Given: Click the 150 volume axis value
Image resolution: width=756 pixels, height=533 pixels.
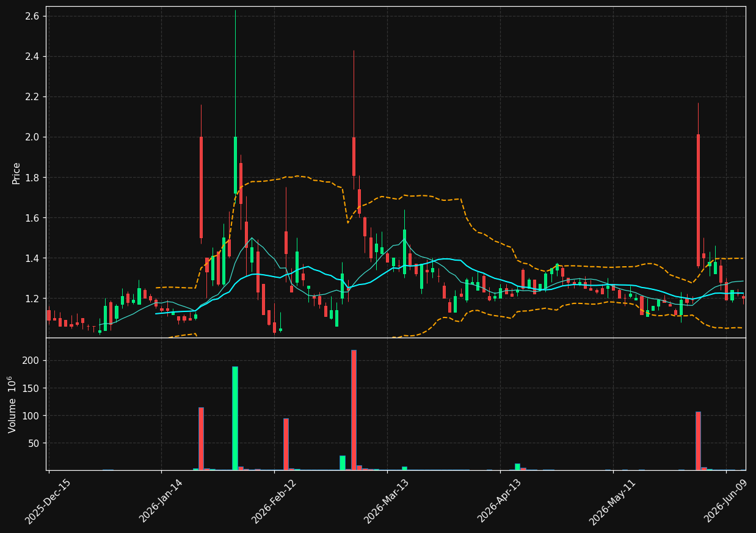Looking at the screenshot, I should 32,388.
